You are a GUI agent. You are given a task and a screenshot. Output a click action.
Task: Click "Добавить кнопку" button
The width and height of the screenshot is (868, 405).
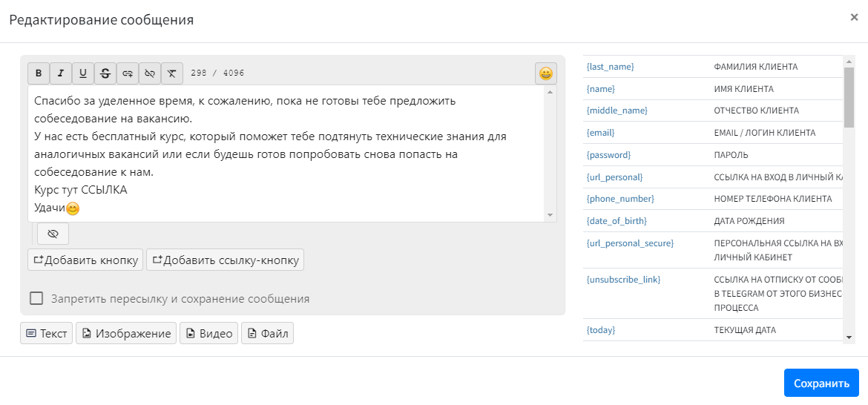(85, 260)
